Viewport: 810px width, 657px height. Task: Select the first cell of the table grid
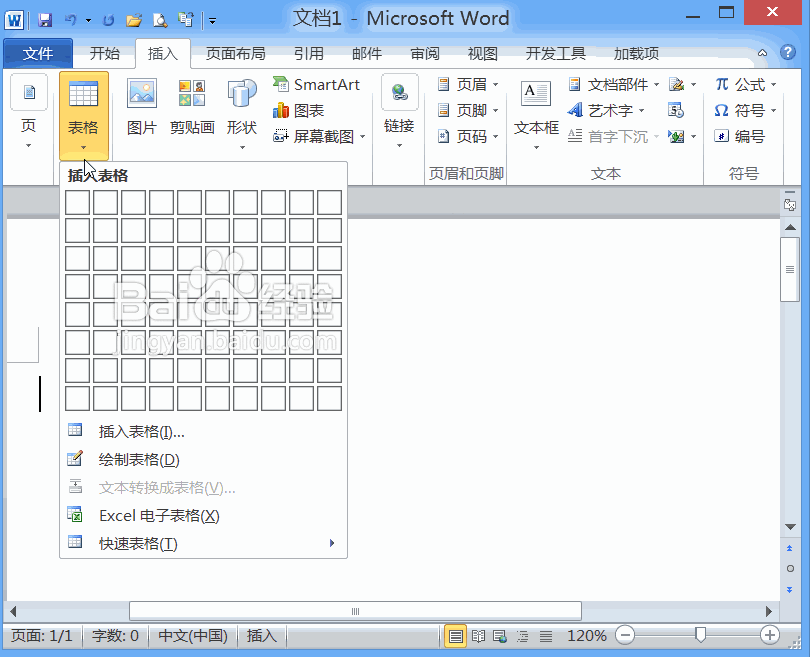tap(77, 202)
